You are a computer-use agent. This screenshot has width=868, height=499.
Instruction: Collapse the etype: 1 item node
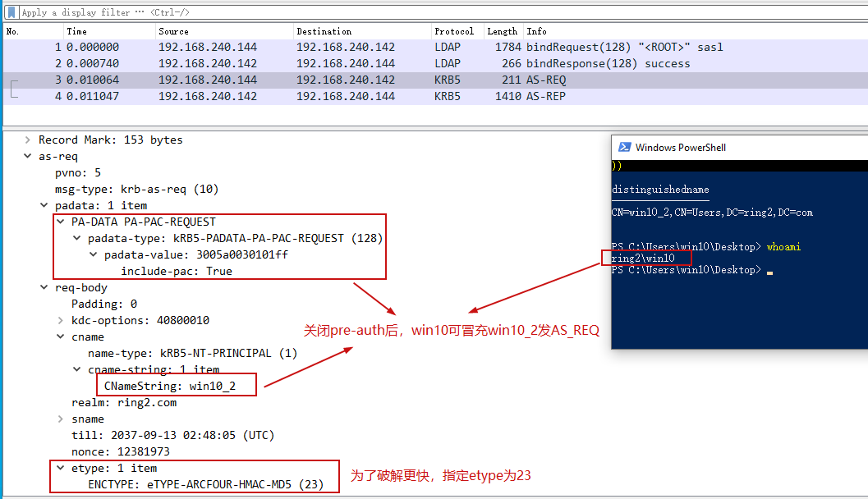pyautogui.click(x=62, y=469)
